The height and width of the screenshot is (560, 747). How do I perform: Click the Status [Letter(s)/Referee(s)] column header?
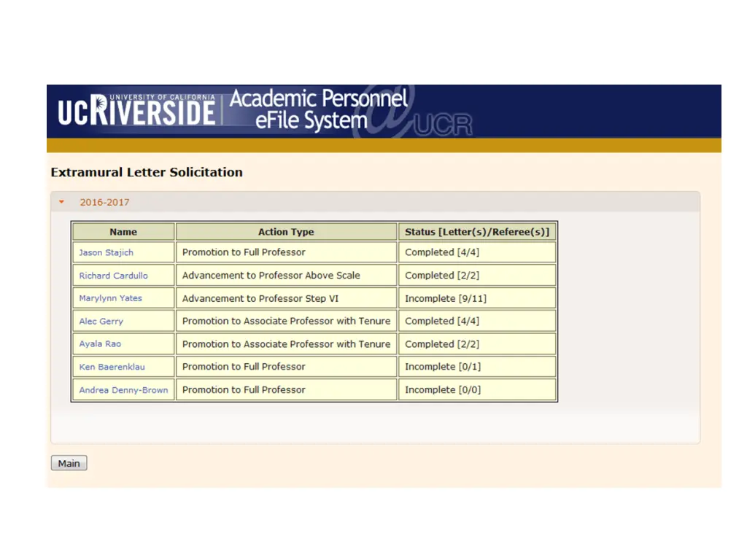(x=477, y=232)
